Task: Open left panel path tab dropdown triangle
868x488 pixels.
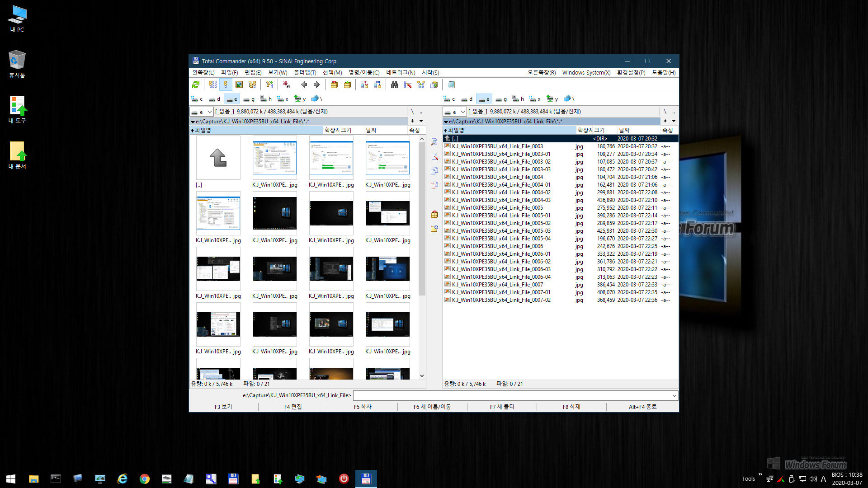Action: coord(193,122)
